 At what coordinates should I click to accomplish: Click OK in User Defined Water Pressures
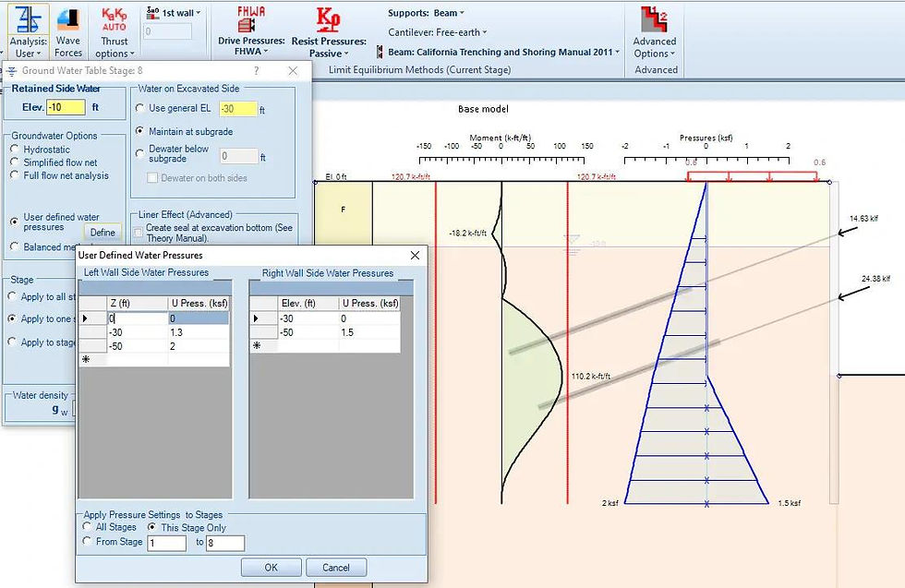pyautogui.click(x=271, y=567)
